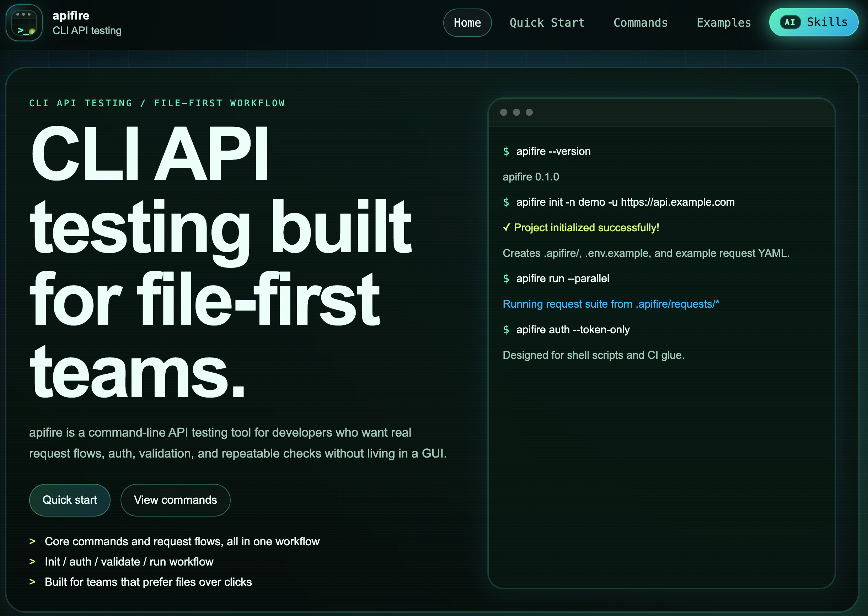Click the third gray terminal window dot
868x616 pixels.
[x=529, y=112]
